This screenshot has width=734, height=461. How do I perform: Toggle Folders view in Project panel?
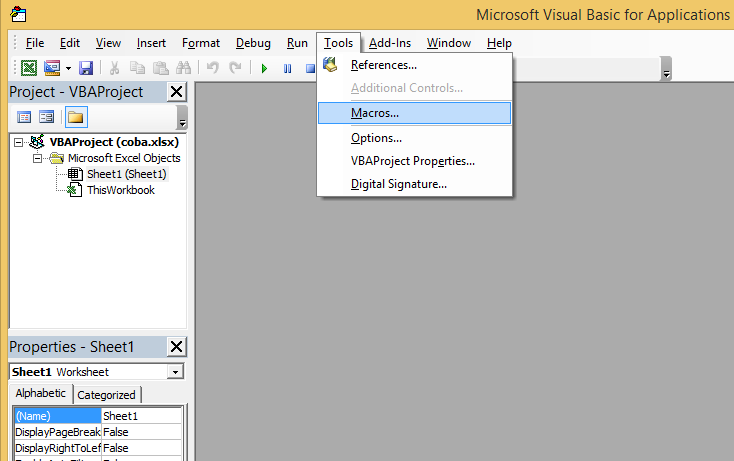(x=76, y=117)
